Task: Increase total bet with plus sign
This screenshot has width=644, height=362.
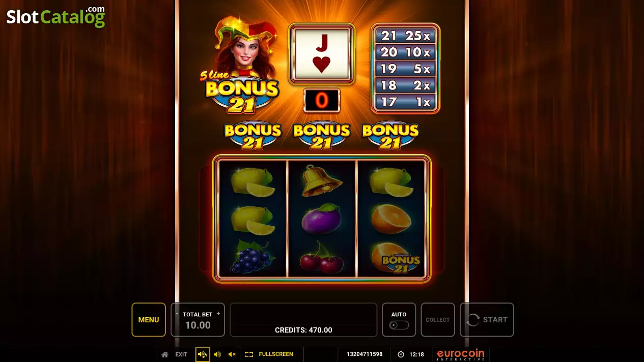Action: click(x=218, y=314)
